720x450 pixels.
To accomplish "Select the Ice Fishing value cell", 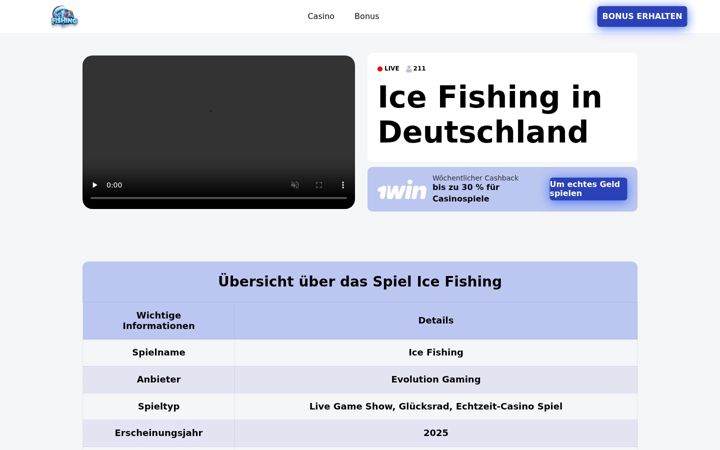I will [436, 352].
